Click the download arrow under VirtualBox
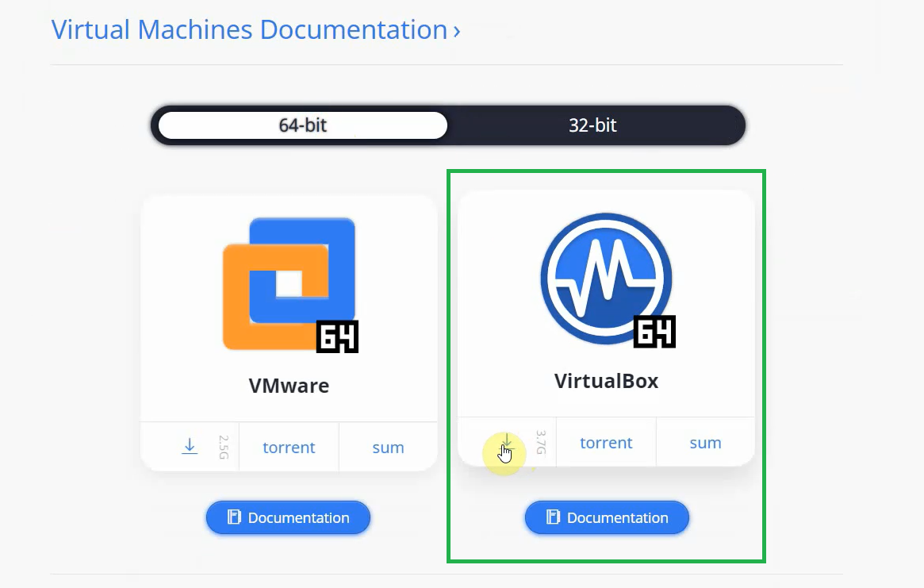The width and height of the screenshot is (924, 588). click(x=507, y=442)
